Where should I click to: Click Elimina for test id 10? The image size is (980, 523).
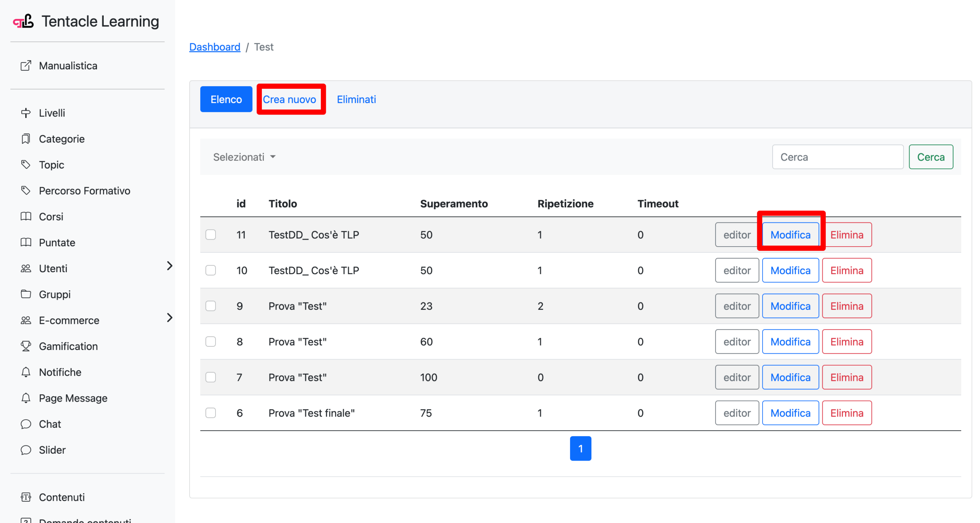point(846,270)
